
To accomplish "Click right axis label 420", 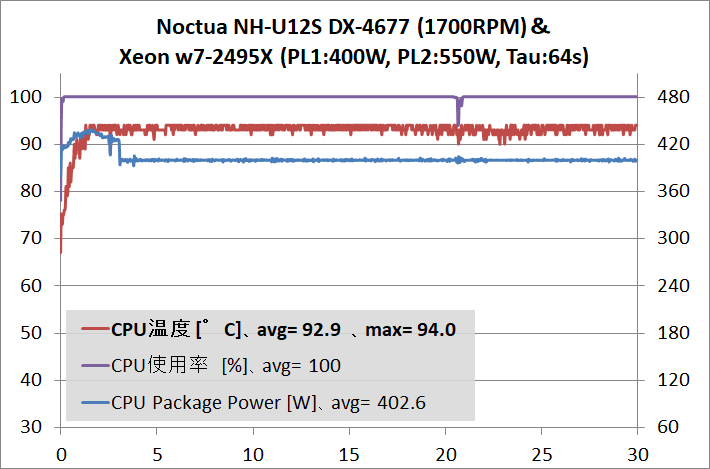I will tap(673, 144).
